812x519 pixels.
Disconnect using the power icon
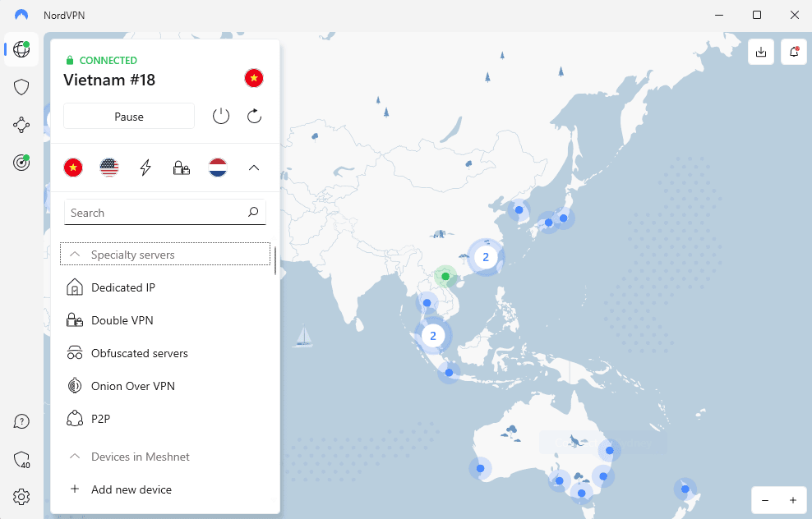tap(221, 116)
